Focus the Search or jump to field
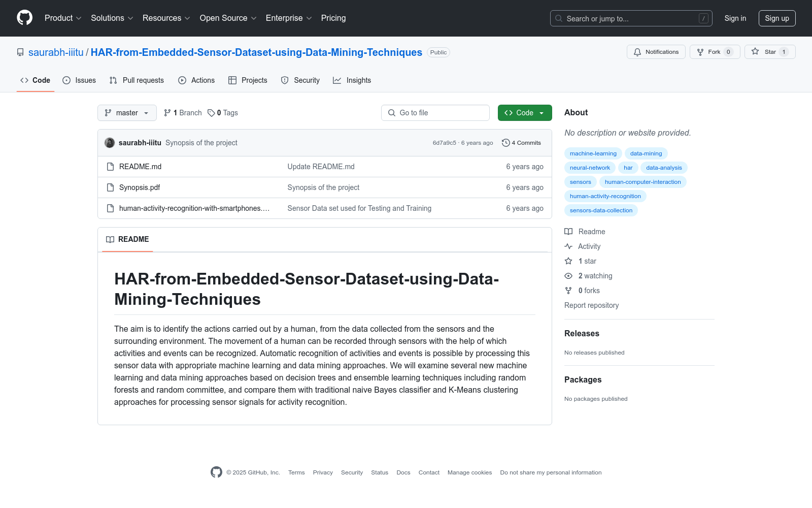 coord(631,18)
